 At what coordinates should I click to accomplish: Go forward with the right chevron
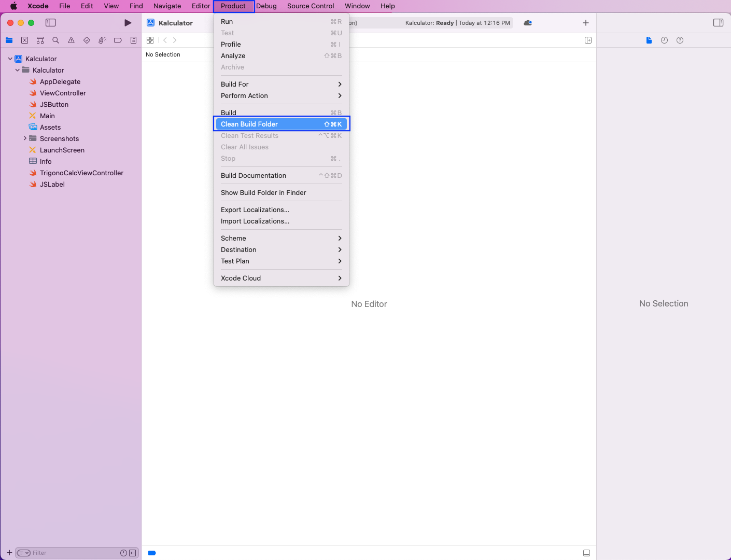pos(175,40)
